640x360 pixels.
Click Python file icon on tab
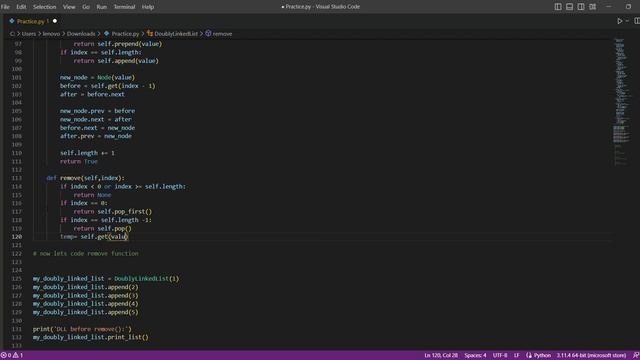[x=12, y=21]
